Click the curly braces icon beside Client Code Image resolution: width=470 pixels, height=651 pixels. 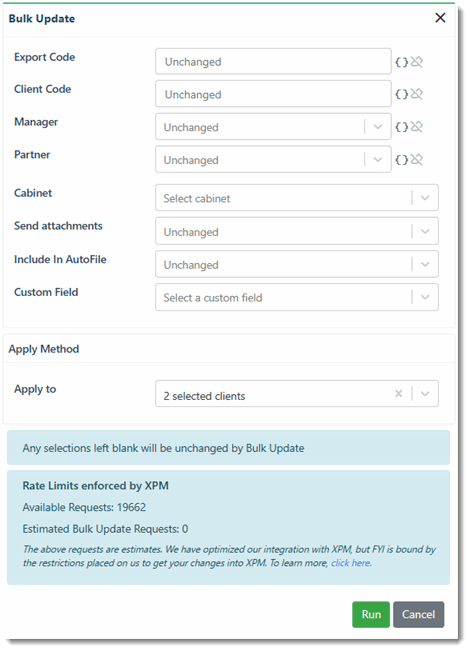coord(401,94)
